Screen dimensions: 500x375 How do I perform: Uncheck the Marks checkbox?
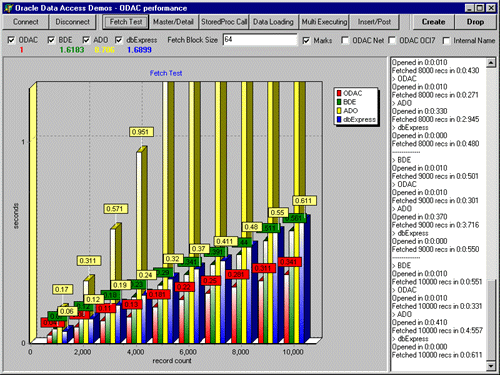point(306,40)
